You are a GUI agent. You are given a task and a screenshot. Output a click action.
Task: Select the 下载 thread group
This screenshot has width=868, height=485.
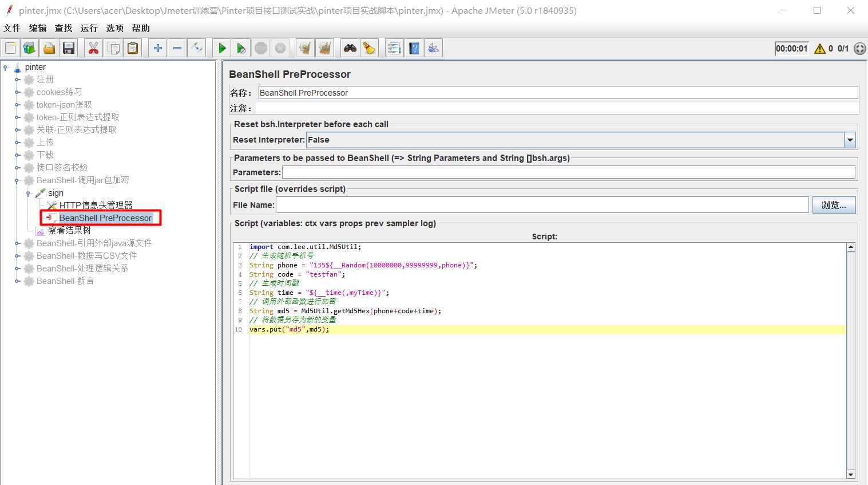(45, 155)
